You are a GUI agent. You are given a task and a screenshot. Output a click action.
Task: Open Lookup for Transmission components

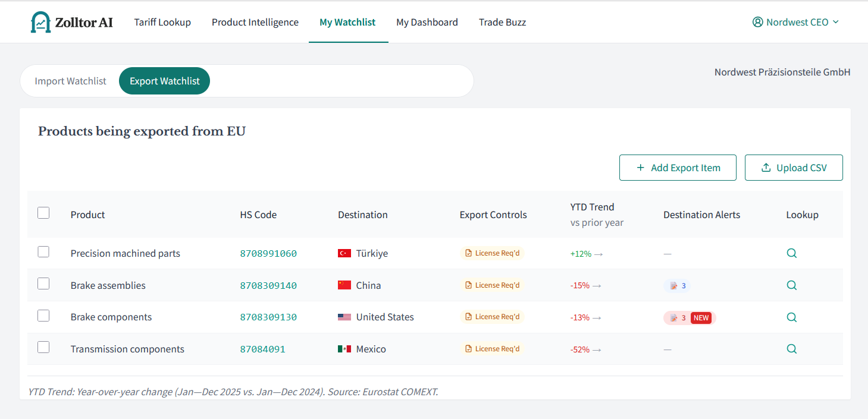[x=791, y=349]
